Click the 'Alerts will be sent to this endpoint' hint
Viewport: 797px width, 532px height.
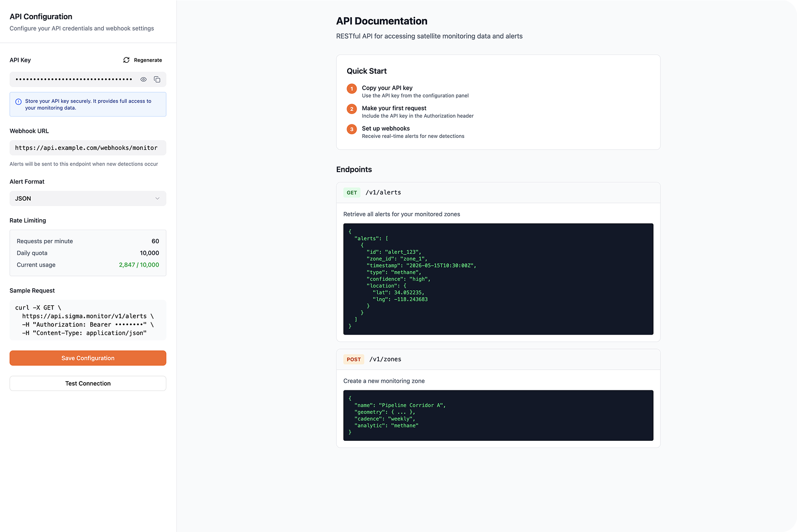tap(84, 164)
